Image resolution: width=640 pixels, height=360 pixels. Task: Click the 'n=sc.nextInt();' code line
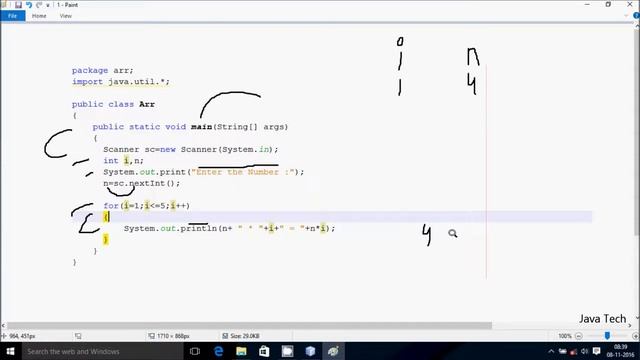tap(141, 183)
